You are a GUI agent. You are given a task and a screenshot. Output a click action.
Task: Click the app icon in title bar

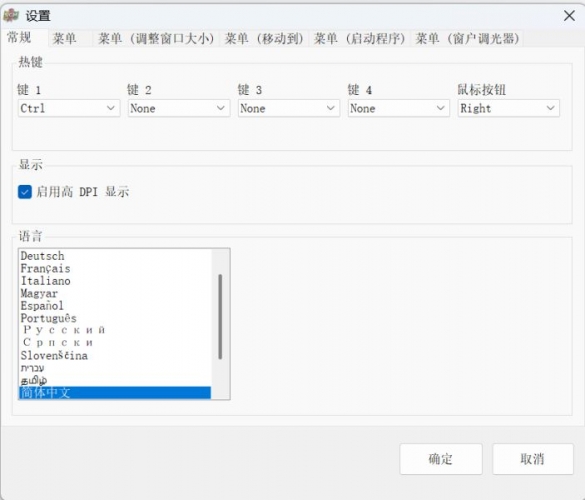click(x=11, y=15)
